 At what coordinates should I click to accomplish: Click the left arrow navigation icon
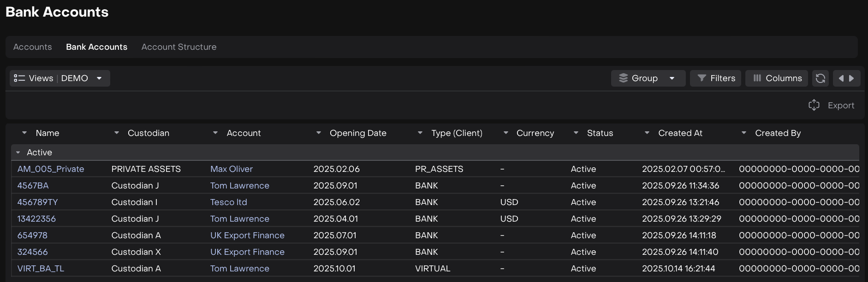841,78
